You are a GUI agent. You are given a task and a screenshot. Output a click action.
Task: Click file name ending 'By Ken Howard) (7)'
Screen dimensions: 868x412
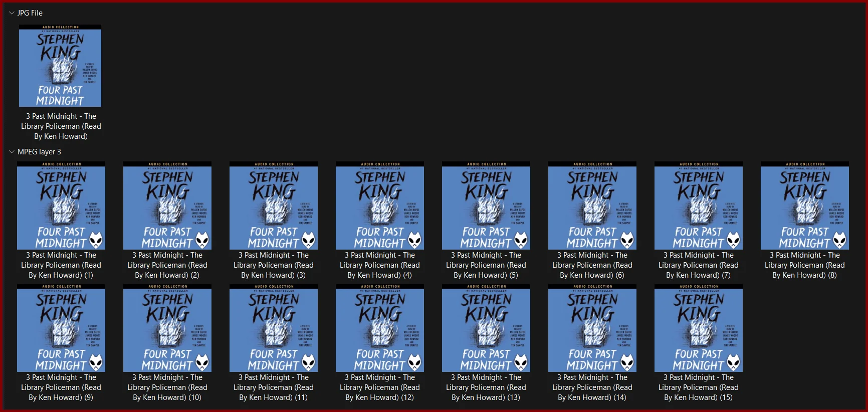pos(699,265)
